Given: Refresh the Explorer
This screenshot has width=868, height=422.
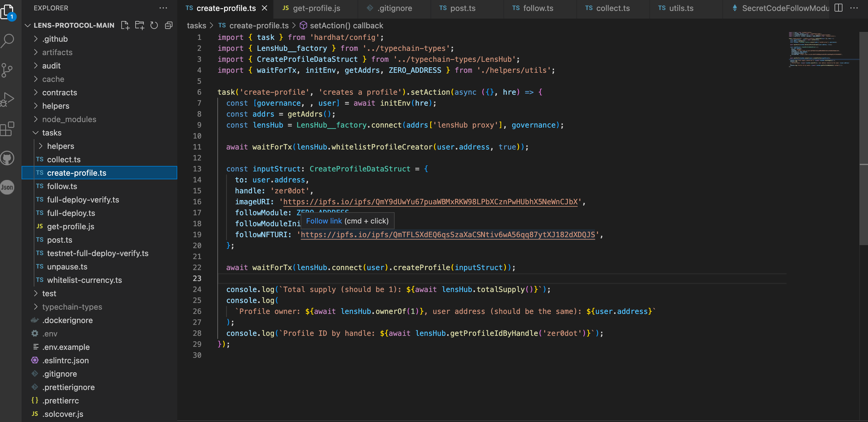Looking at the screenshot, I should click(154, 25).
